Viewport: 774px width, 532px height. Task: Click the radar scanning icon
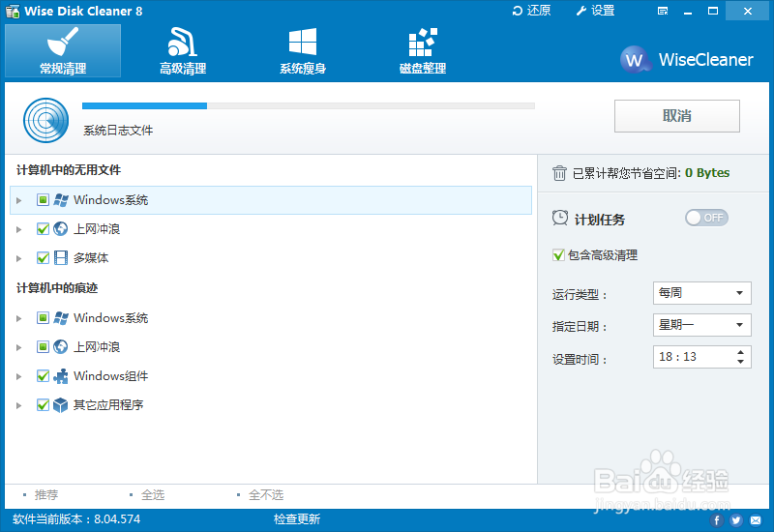click(45, 120)
